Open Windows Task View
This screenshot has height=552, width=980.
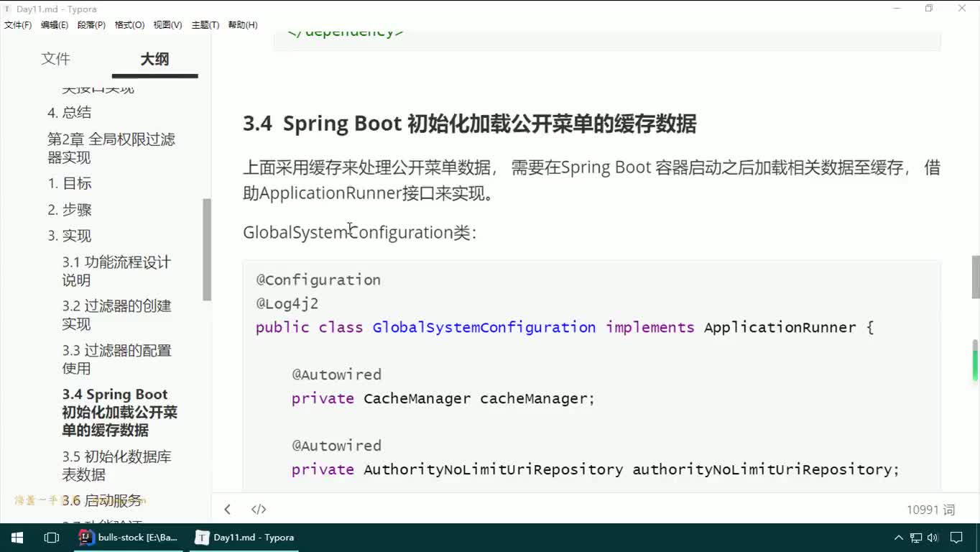point(52,538)
